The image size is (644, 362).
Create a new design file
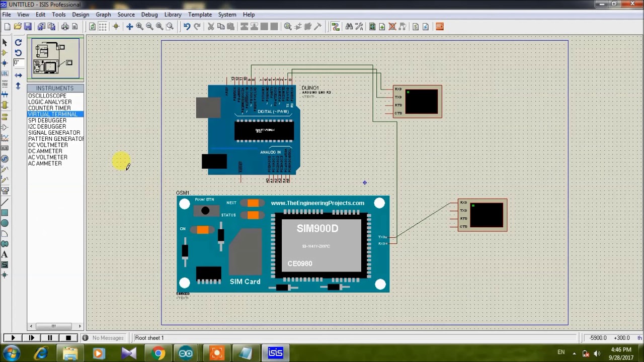[x=7, y=27]
